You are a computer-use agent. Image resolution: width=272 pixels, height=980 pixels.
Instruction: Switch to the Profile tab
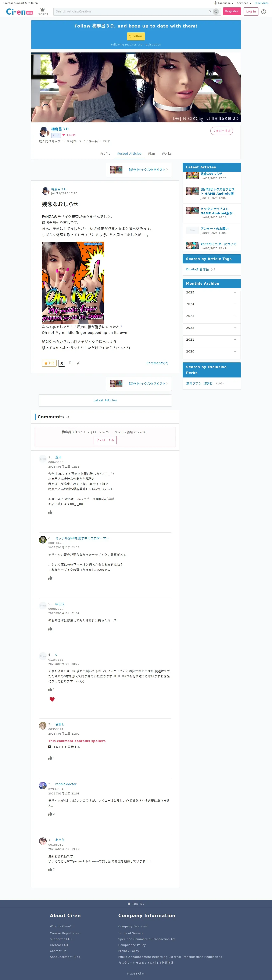pyautogui.click(x=105, y=154)
